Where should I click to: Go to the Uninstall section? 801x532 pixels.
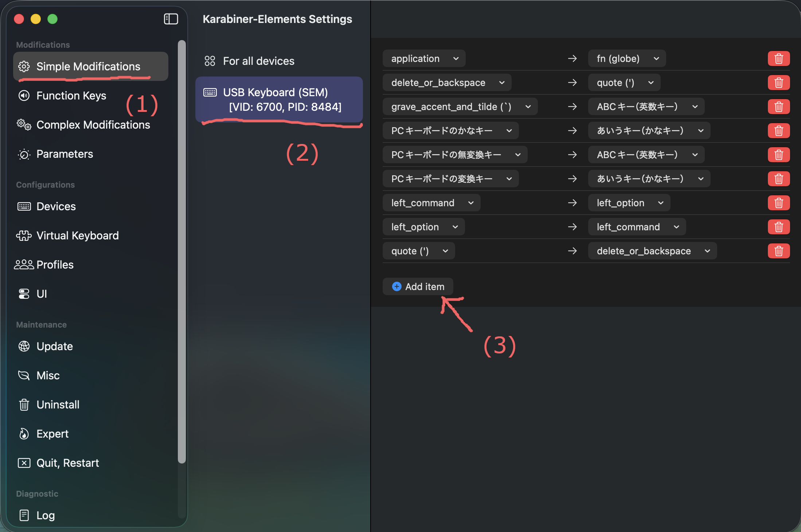[x=91, y=404]
